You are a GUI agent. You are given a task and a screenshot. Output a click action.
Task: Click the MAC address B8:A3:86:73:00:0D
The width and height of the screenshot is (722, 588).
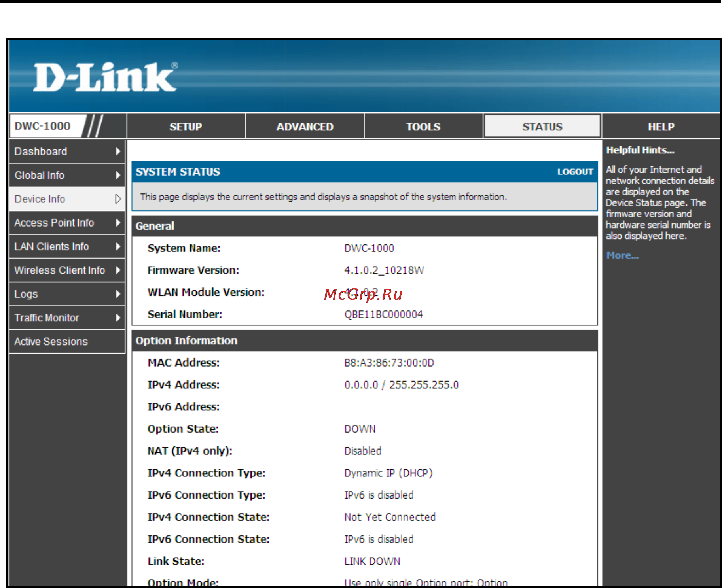tap(389, 363)
